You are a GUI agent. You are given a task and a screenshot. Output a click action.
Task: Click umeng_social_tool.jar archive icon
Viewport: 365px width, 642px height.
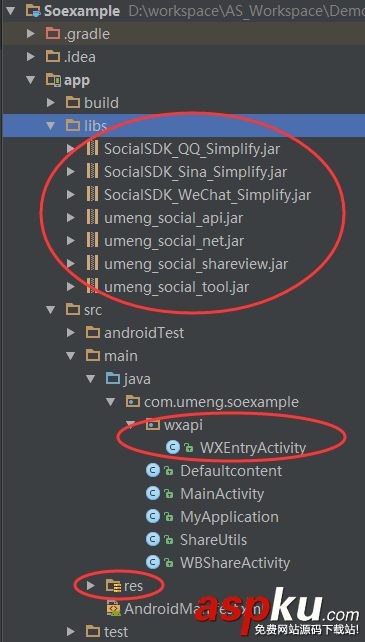93,286
